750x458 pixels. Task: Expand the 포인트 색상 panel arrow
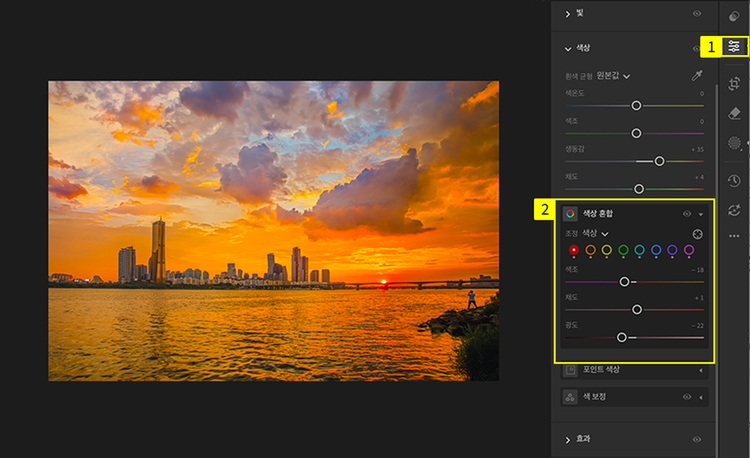(701, 370)
